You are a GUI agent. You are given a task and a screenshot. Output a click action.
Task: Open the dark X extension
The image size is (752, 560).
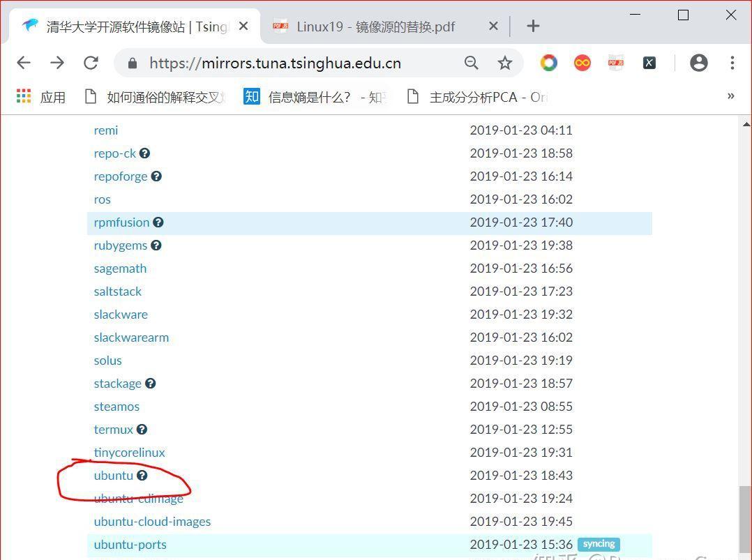coord(649,63)
